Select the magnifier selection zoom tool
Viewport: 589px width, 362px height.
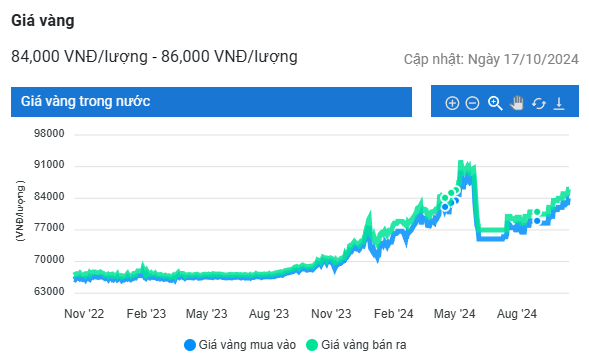click(495, 103)
